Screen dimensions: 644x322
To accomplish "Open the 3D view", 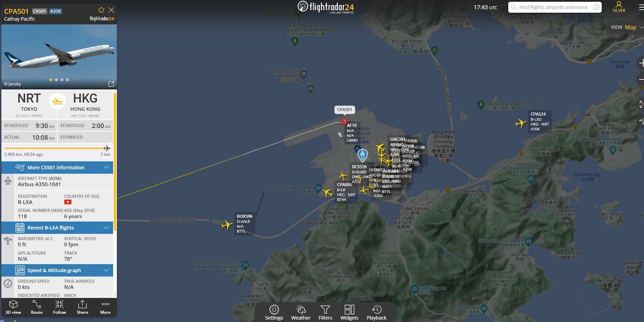I will click(13, 307).
